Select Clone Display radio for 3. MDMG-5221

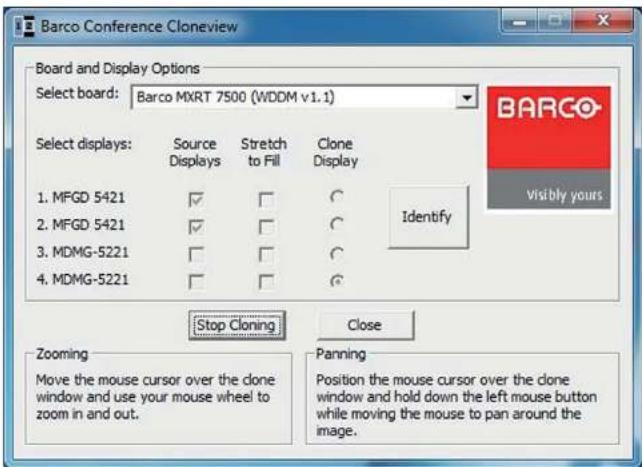(337, 254)
